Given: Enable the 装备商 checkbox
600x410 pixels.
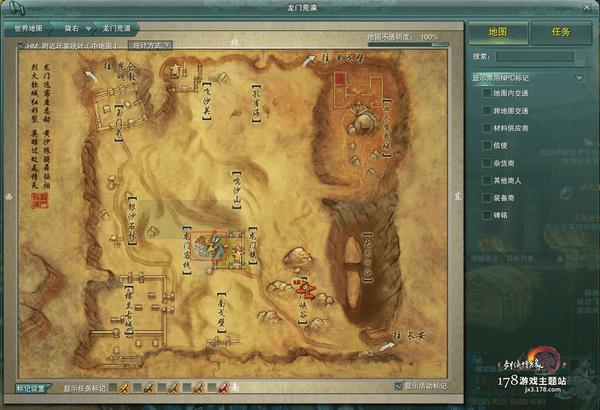Looking at the screenshot, I should coord(487,198).
